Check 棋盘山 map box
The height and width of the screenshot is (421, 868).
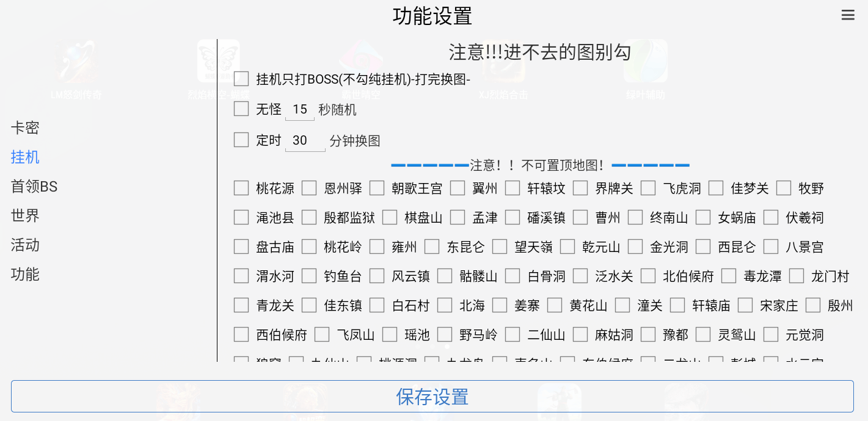(x=390, y=217)
